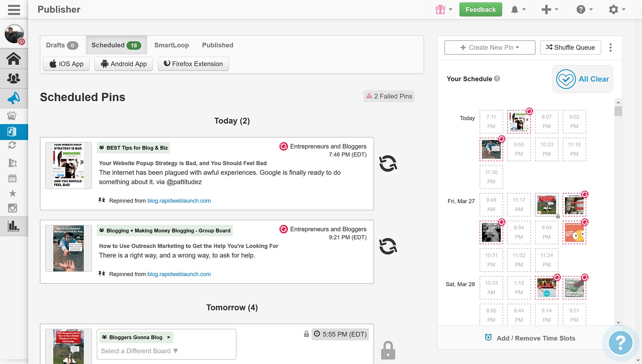Switch to the Published tab
The height and width of the screenshot is (364, 642).
coord(218,45)
